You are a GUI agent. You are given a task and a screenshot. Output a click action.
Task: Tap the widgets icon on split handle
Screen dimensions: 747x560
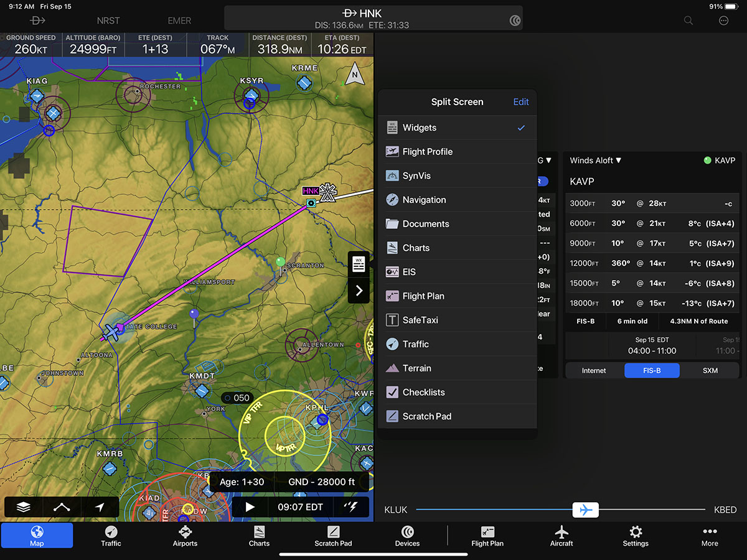point(359,264)
